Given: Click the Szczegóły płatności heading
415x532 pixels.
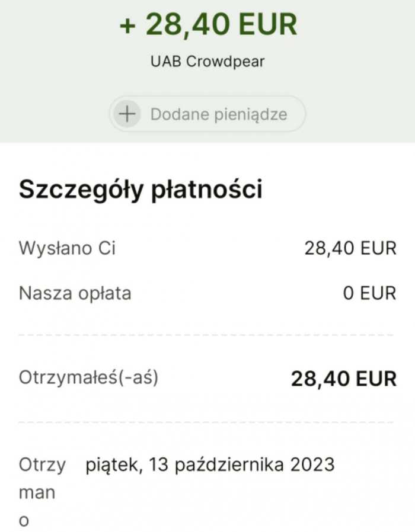Looking at the screenshot, I should 141,189.
